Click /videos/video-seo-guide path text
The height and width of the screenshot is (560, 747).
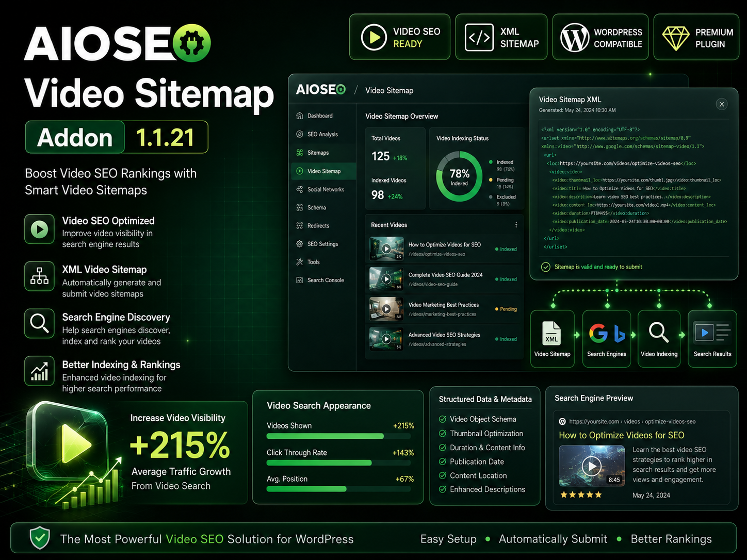433,284
